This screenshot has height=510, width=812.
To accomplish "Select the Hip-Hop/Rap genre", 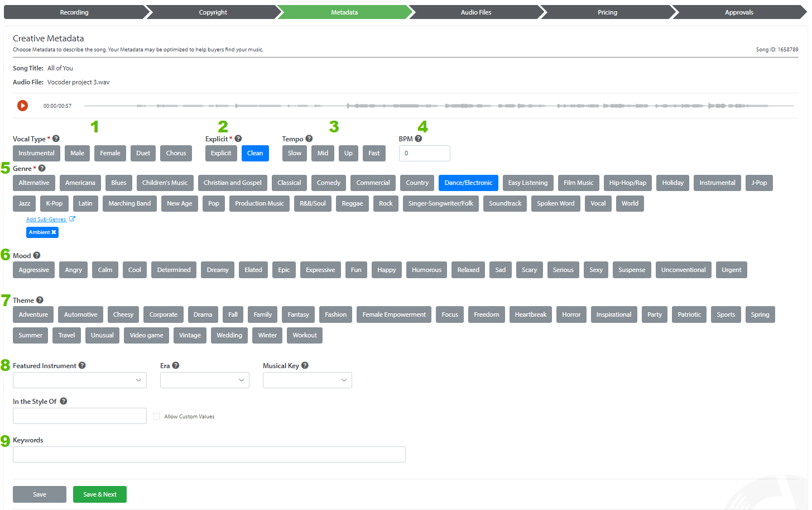I will [628, 183].
